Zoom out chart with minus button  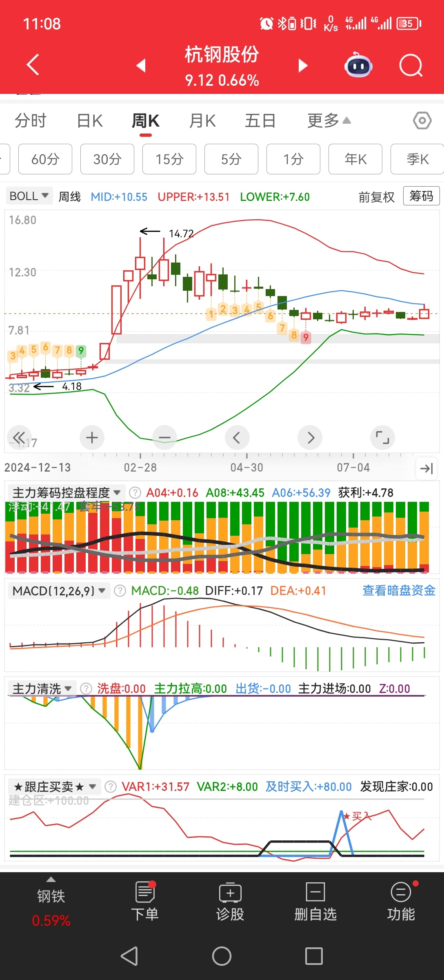(164, 437)
